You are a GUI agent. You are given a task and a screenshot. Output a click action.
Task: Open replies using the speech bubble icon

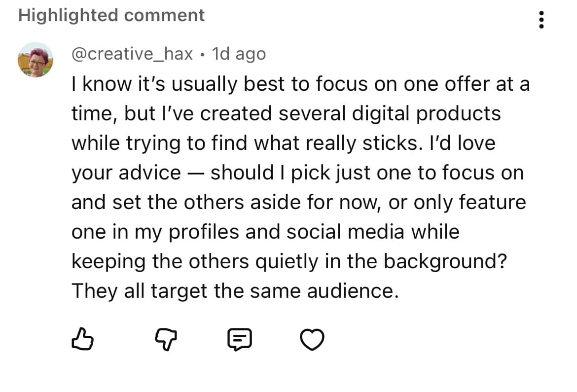pyautogui.click(x=239, y=340)
